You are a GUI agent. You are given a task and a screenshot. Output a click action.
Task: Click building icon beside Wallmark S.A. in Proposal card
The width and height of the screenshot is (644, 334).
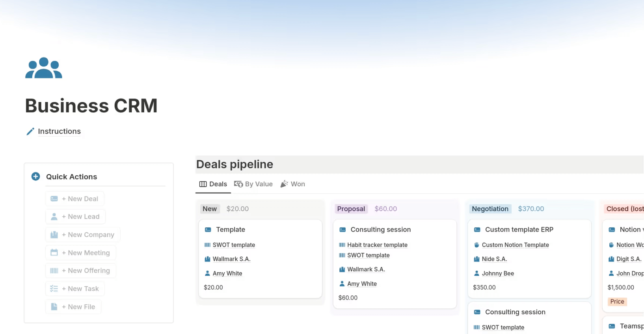[342, 269]
